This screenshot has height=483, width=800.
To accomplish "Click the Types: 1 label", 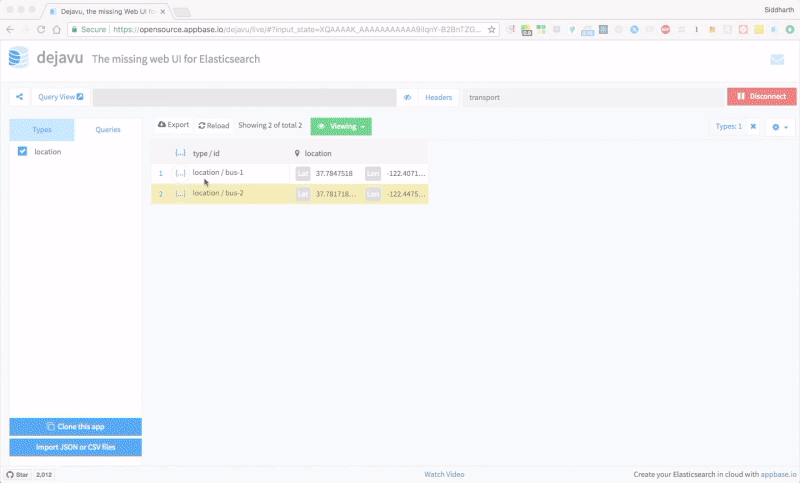I will point(729,126).
